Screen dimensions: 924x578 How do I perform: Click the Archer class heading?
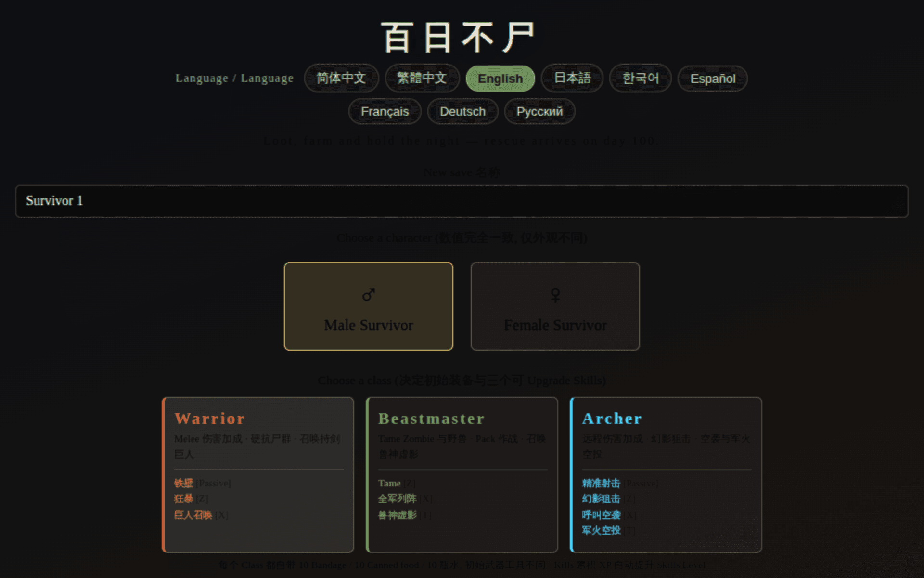click(x=612, y=419)
